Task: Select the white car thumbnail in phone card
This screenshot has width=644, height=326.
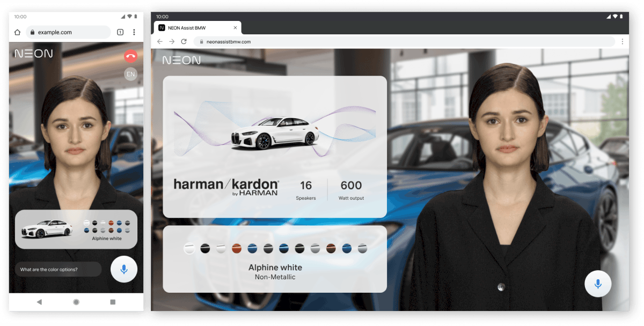Action: click(47, 228)
